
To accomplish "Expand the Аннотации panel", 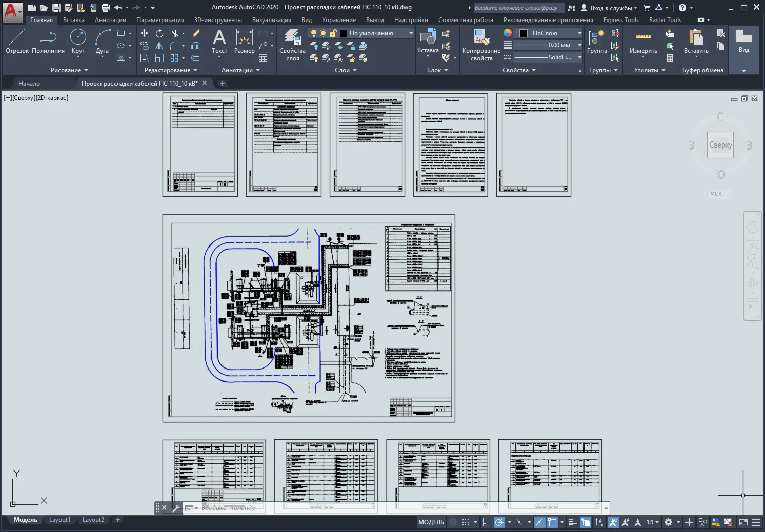I will pyautogui.click(x=240, y=70).
